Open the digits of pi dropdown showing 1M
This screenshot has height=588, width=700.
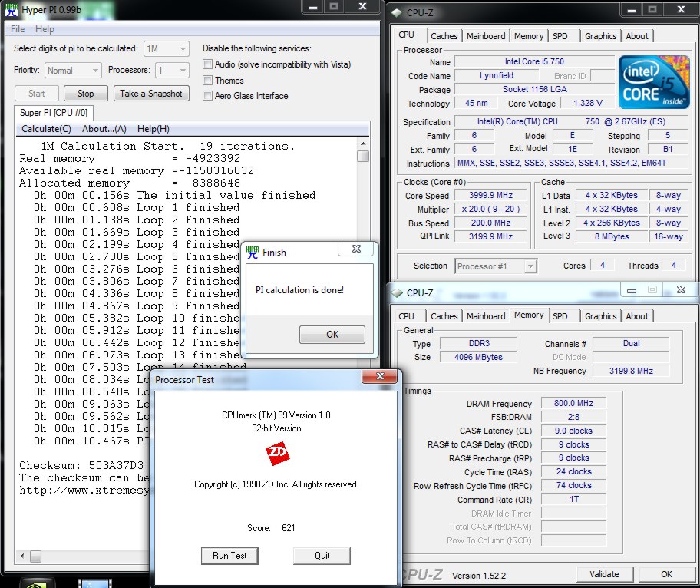coord(167,48)
